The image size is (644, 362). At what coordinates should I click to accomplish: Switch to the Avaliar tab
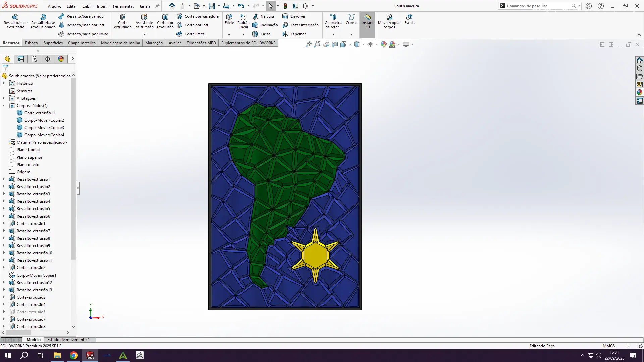click(175, 43)
